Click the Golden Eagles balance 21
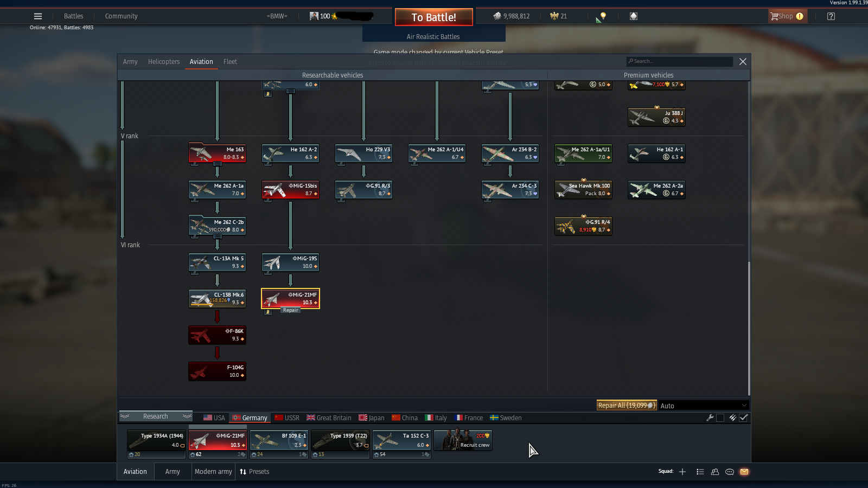The width and height of the screenshot is (868, 488). [558, 16]
